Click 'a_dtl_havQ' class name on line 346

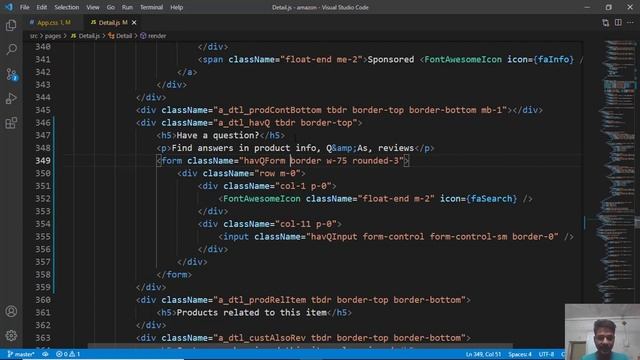tap(244, 123)
